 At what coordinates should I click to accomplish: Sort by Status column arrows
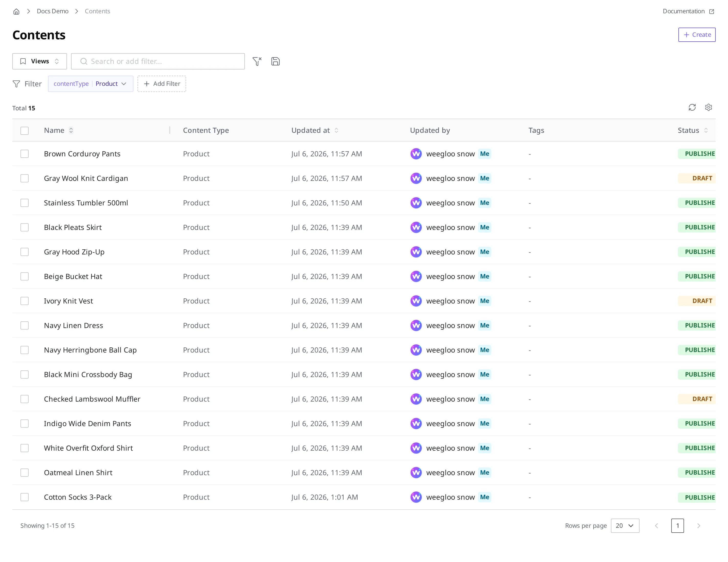706,130
